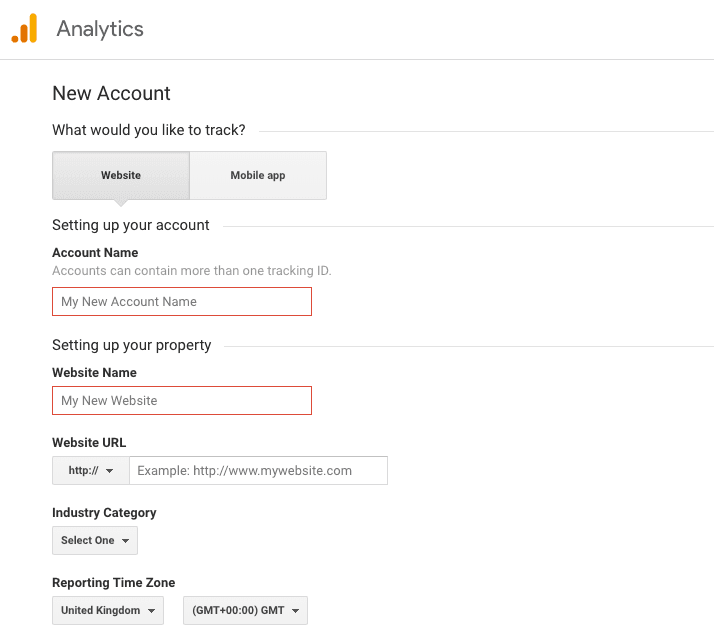Expand the Industry Category Select One dropdown

coord(95,541)
